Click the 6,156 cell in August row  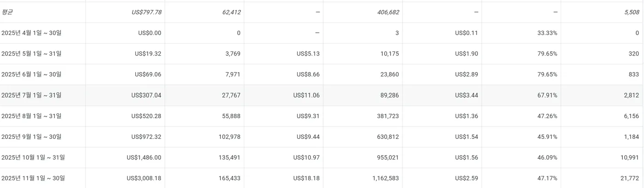pyautogui.click(x=631, y=116)
